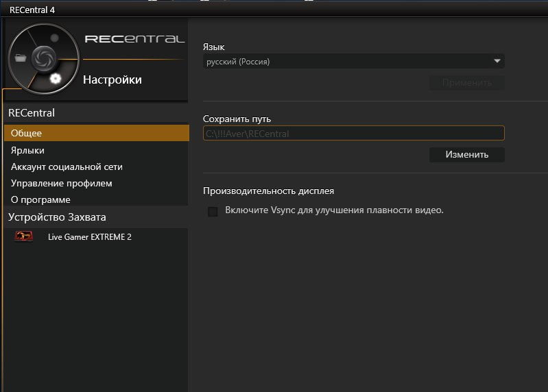Click the save path input field
This screenshot has height=392, width=548.
pyautogui.click(x=354, y=134)
